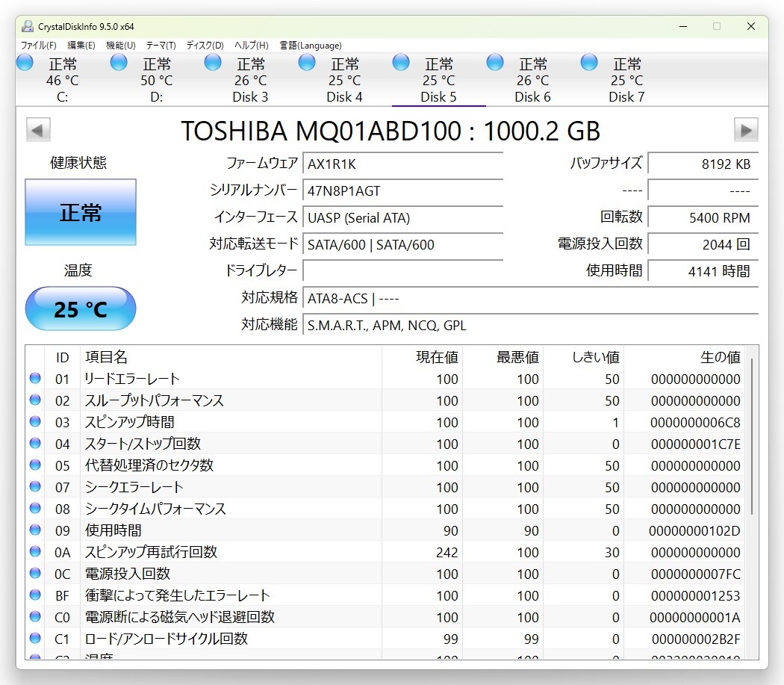
Task: Click current value 242 in row 0A
Action: (447, 552)
